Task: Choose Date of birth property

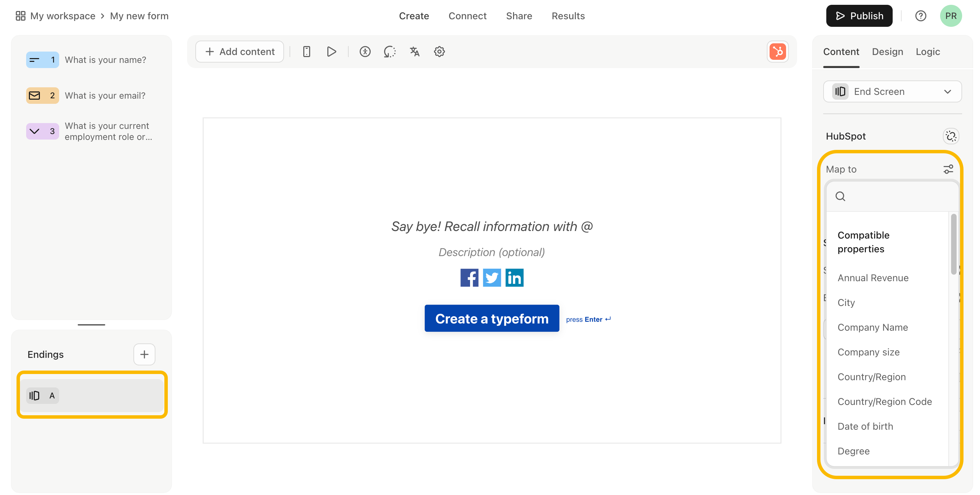Action: (865, 427)
